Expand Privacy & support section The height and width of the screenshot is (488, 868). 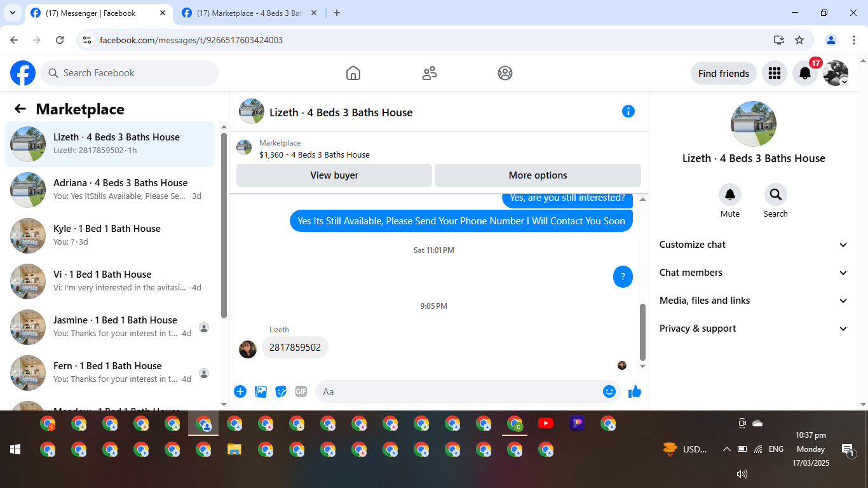[x=754, y=329]
